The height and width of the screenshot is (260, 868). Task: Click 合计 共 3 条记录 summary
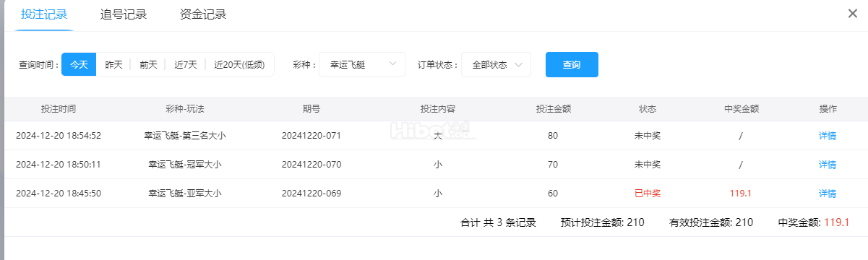[x=499, y=222]
